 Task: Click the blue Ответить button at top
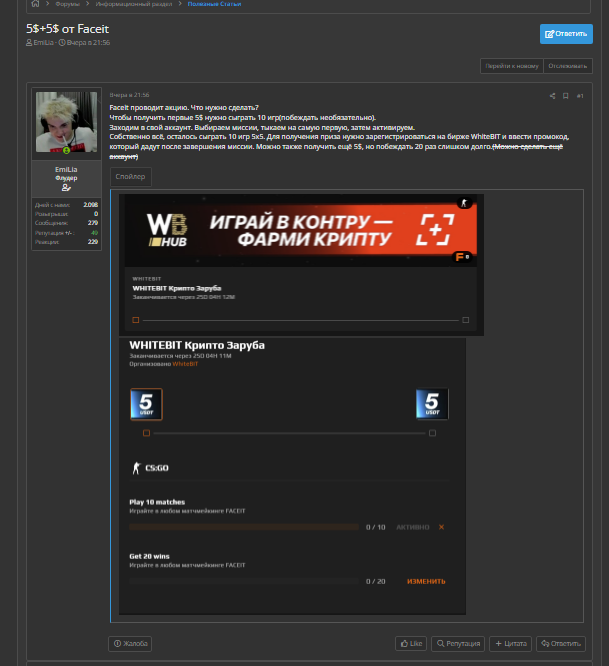pos(566,34)
